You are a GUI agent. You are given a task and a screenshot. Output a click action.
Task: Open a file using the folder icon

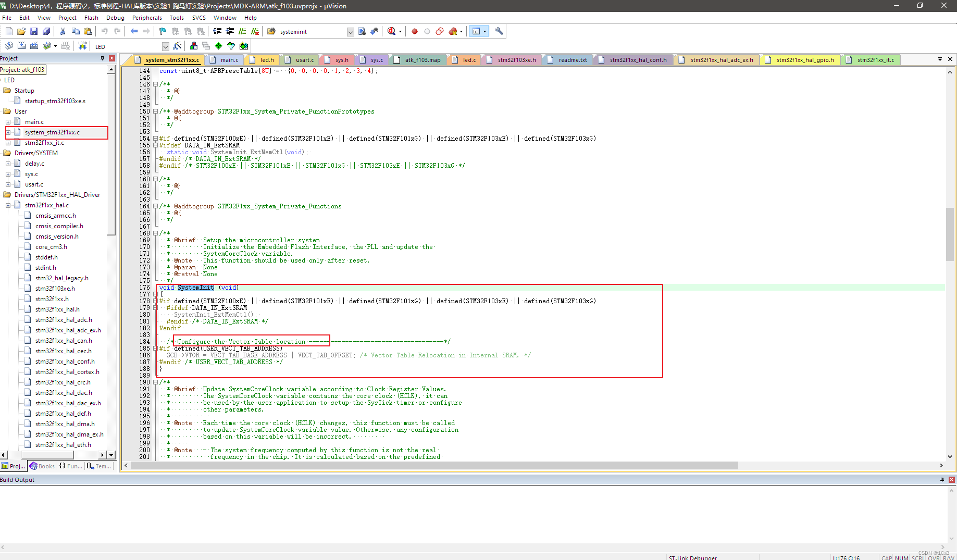(21, 31)
